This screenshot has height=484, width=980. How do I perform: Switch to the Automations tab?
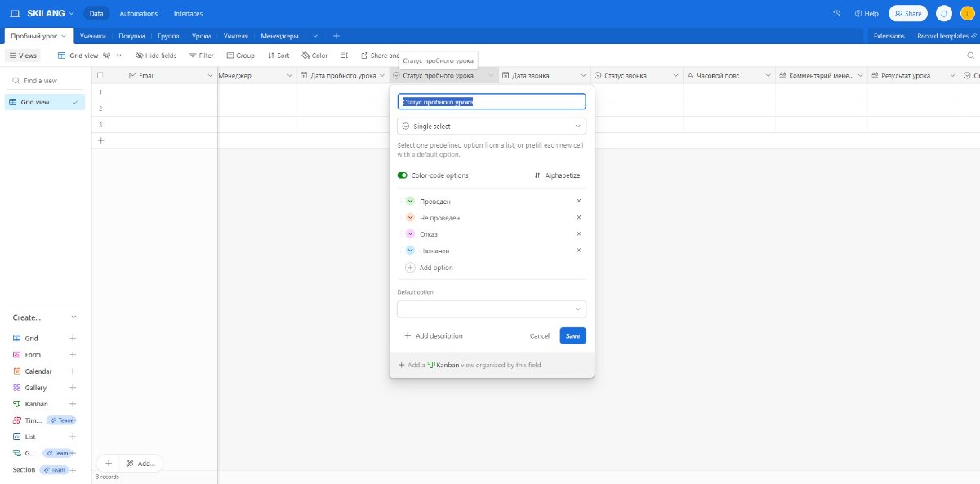coord(138,13)
